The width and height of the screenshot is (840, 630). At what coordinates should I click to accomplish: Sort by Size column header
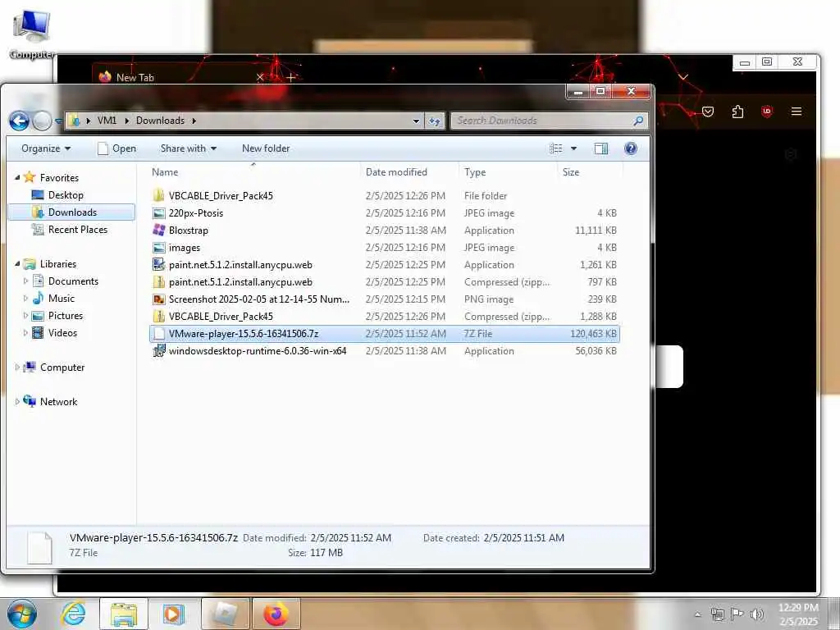(x=571, y=172)
